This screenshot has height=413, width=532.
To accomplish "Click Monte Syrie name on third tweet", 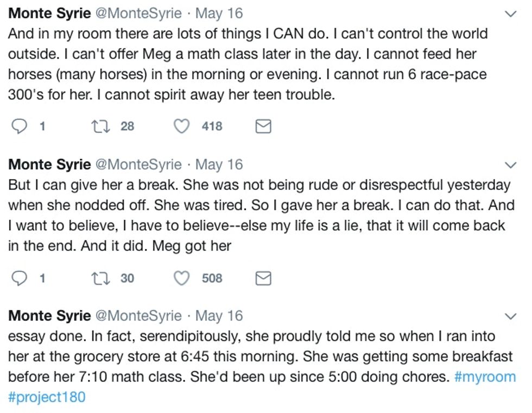I will pos(49,315).
